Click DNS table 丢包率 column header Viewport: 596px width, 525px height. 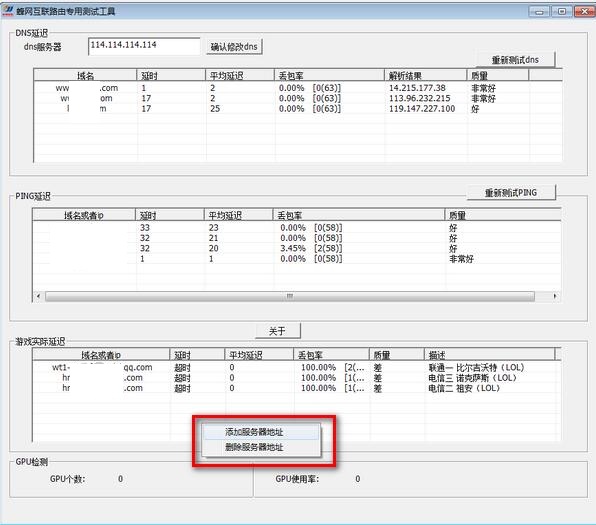point(329,76)
